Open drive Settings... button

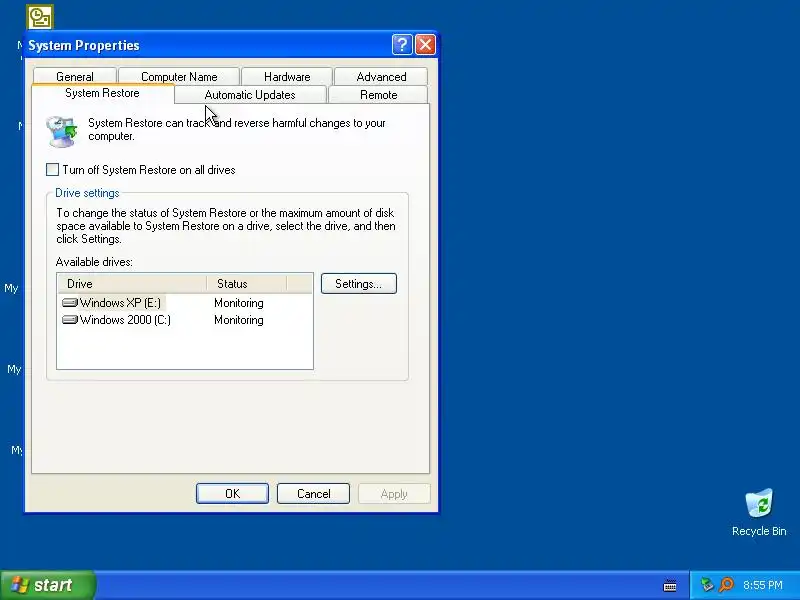(x=359, y=284)
